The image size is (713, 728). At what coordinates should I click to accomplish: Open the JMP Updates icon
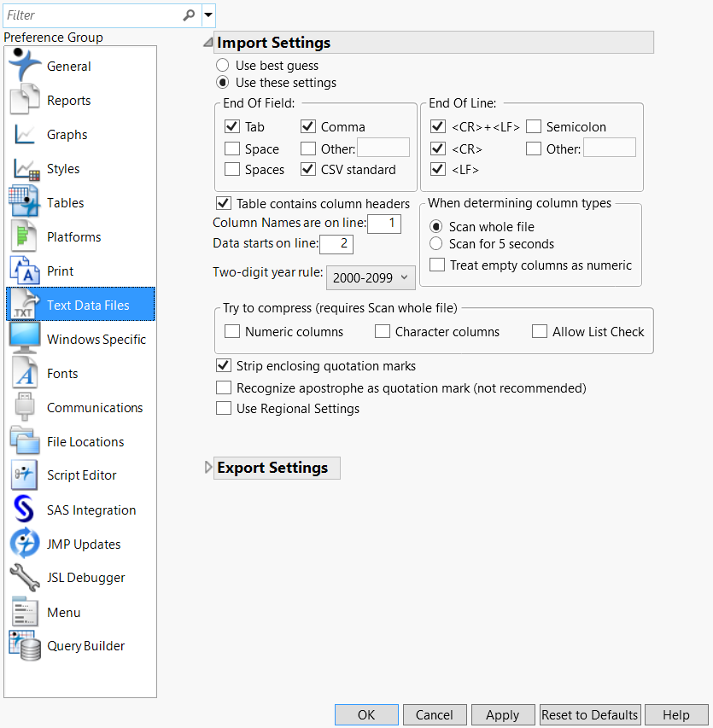25,544
